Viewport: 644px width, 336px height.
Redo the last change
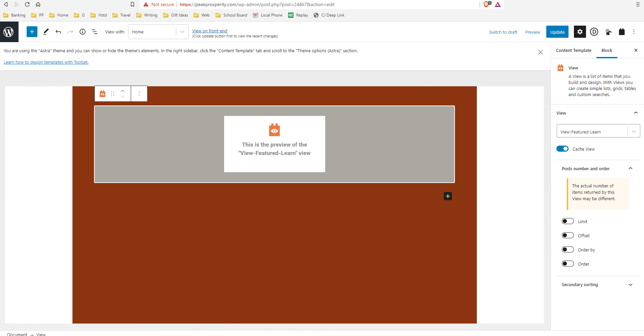pyautogui.click(x=70, y=32)
